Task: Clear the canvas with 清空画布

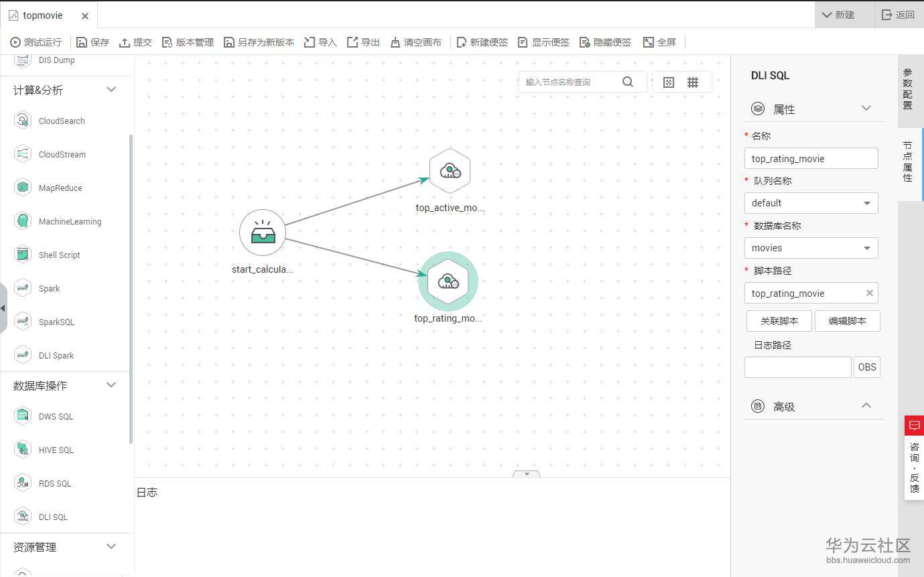Action: point(415,42)
